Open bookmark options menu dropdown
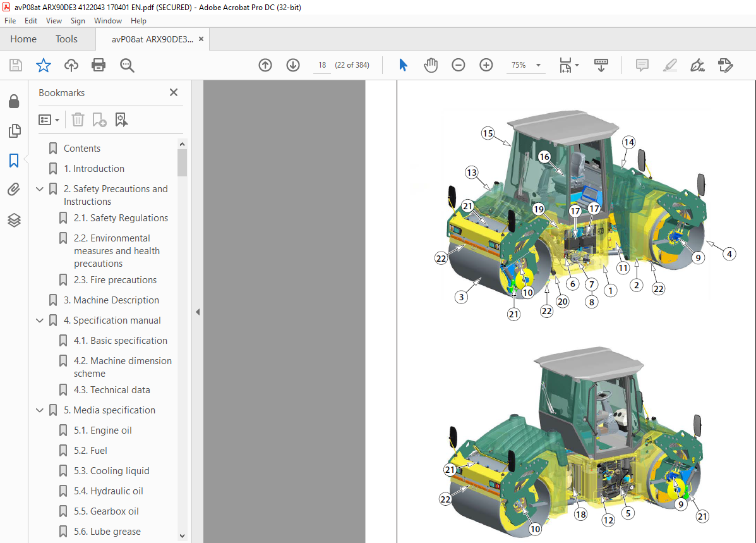 [49, 119]
